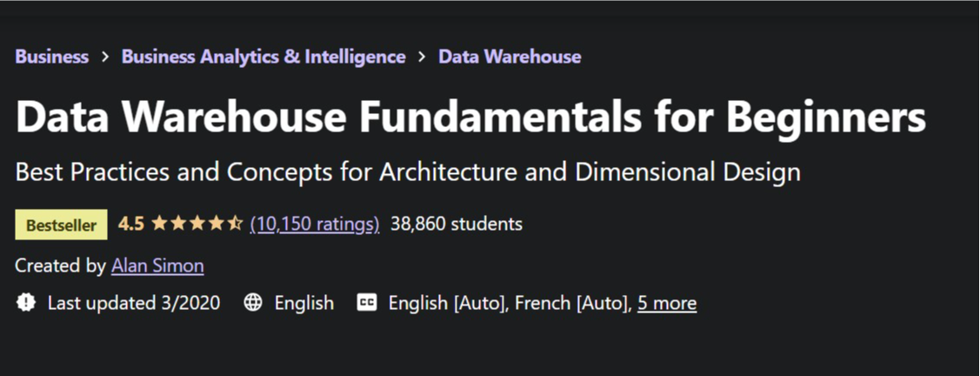Click the English [Auto], French [Auto] captions text
Viewport: 980px width, 376px height.
509,303
